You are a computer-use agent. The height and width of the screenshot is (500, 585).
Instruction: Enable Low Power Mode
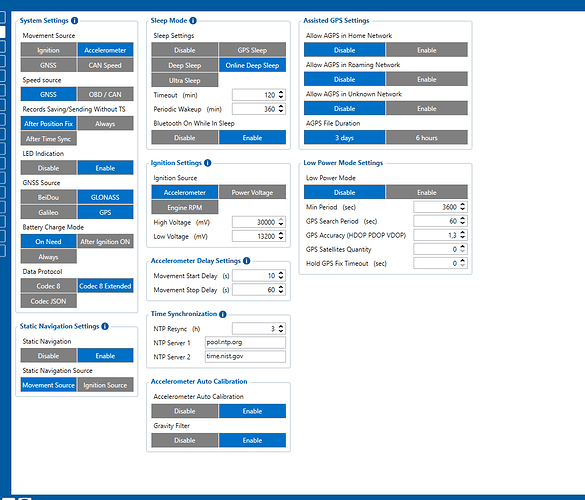[x=426, y=193]
